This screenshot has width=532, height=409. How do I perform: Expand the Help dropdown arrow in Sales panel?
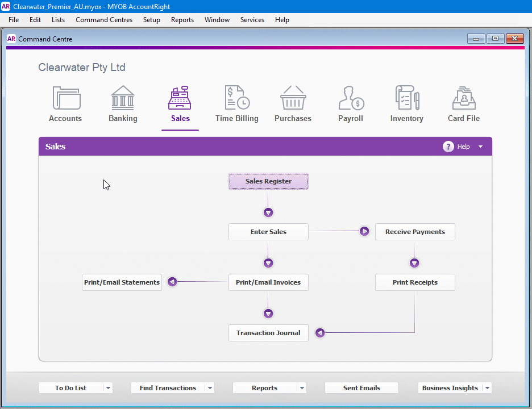[480, 147]
